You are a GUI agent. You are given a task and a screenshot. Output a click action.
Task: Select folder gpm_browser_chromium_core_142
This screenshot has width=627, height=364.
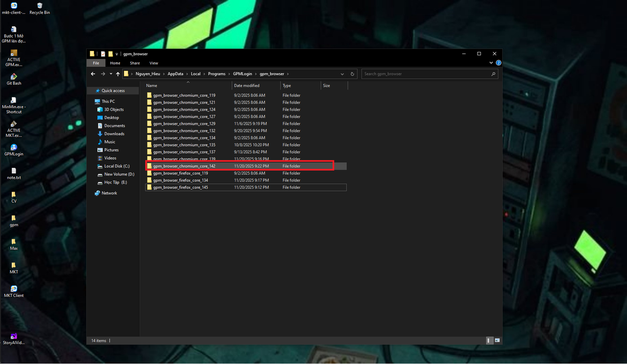tap(246, 166)
